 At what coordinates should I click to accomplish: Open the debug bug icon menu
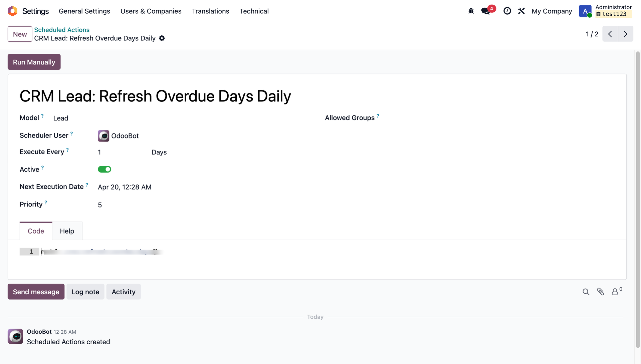[x=471, y=11]
